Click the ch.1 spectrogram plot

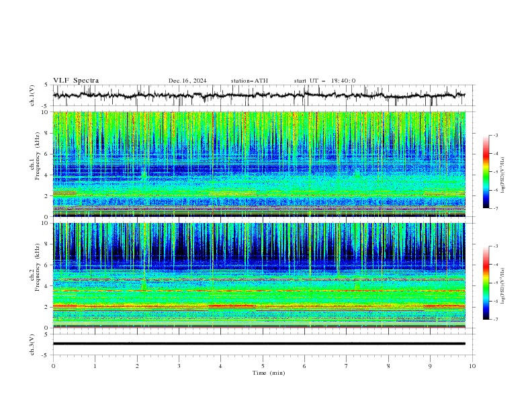(259, 164)
